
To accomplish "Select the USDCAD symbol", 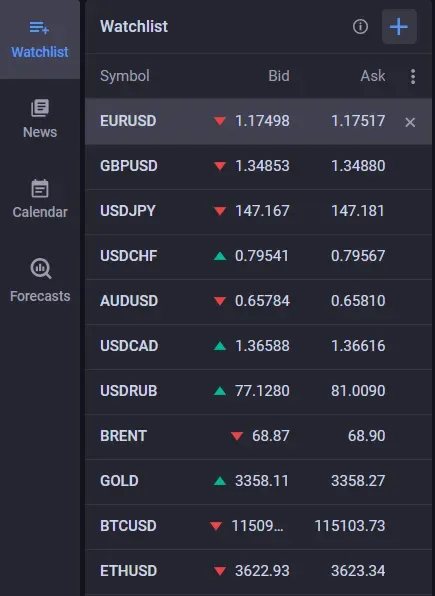I will click(x=129, y=346).
